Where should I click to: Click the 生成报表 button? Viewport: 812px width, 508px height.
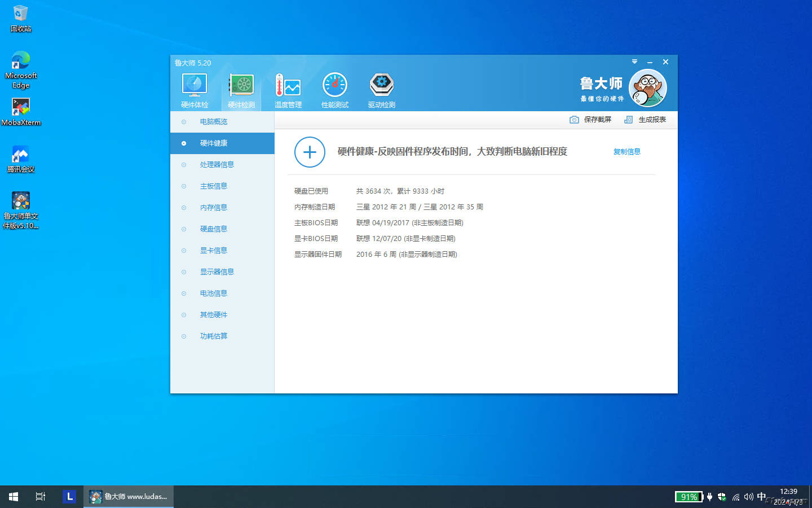point(645,120)
